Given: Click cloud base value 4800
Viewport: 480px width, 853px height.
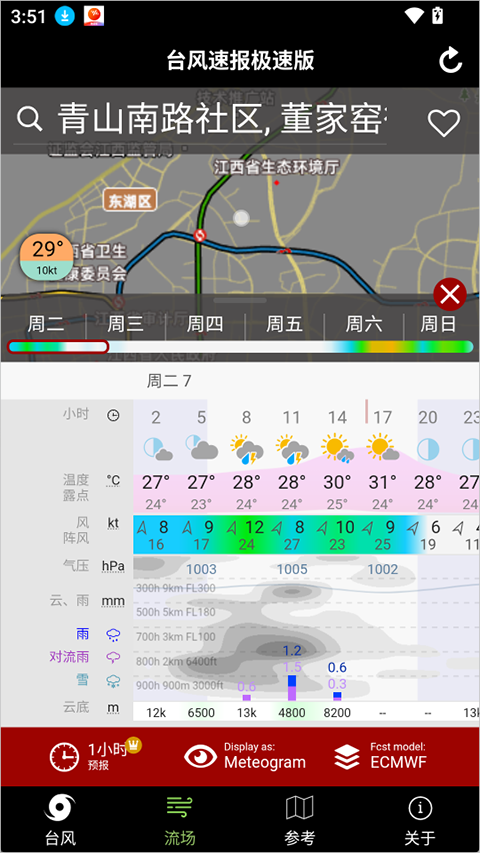Looking at the screenshot, I should point(292,712).
